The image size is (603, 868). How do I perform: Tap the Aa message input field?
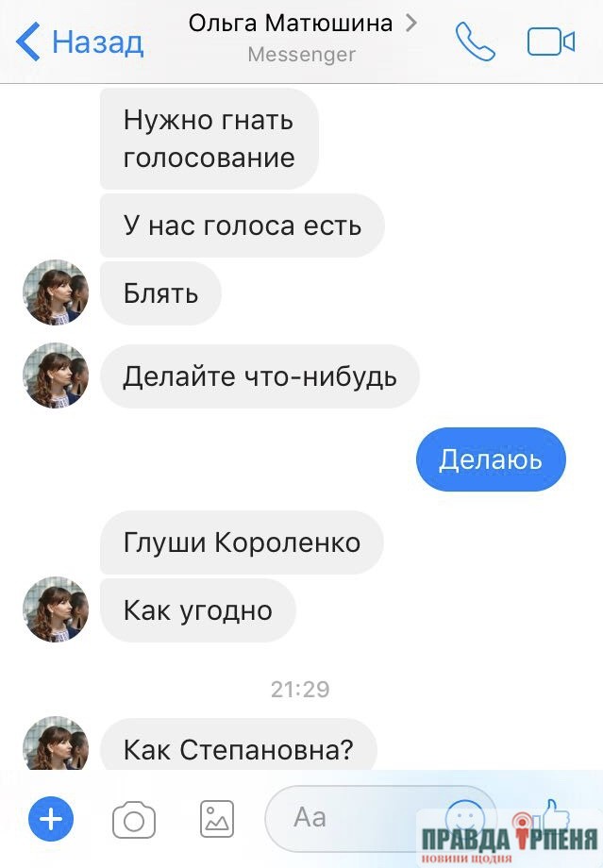point(381,818)
